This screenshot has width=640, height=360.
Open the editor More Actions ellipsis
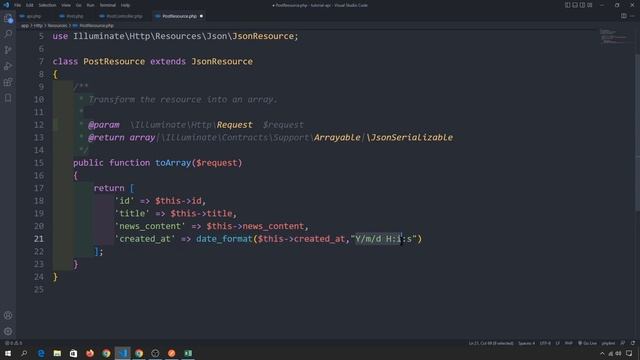632,16
